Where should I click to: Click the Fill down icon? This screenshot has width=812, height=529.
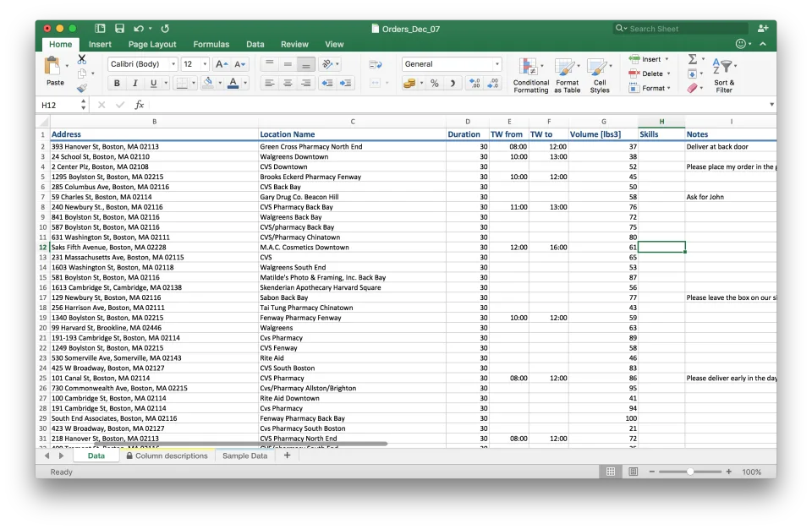(x=693, y=74)
